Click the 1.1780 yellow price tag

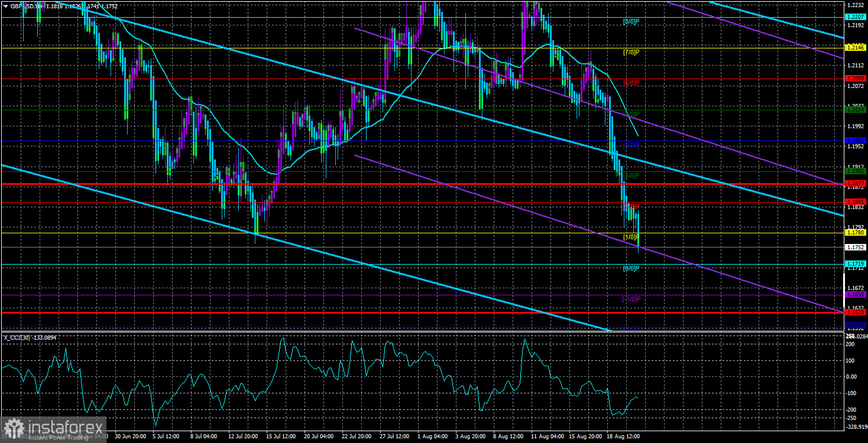(856, 233)
